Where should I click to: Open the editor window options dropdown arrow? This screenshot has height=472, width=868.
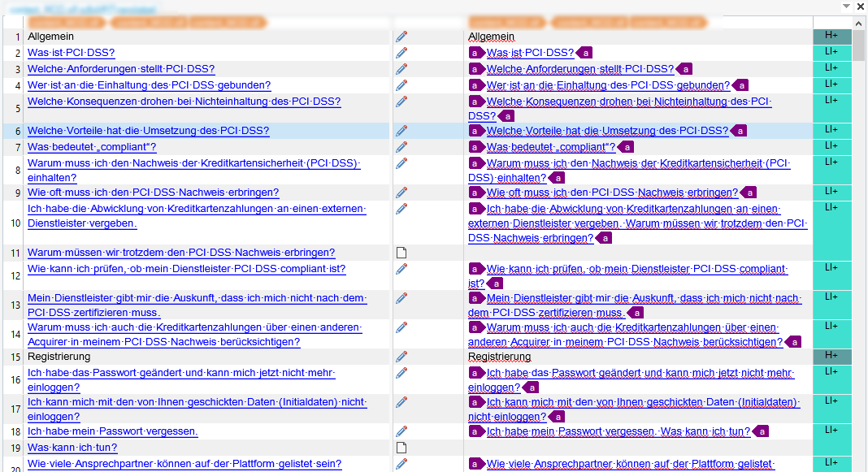pos(846,6)
